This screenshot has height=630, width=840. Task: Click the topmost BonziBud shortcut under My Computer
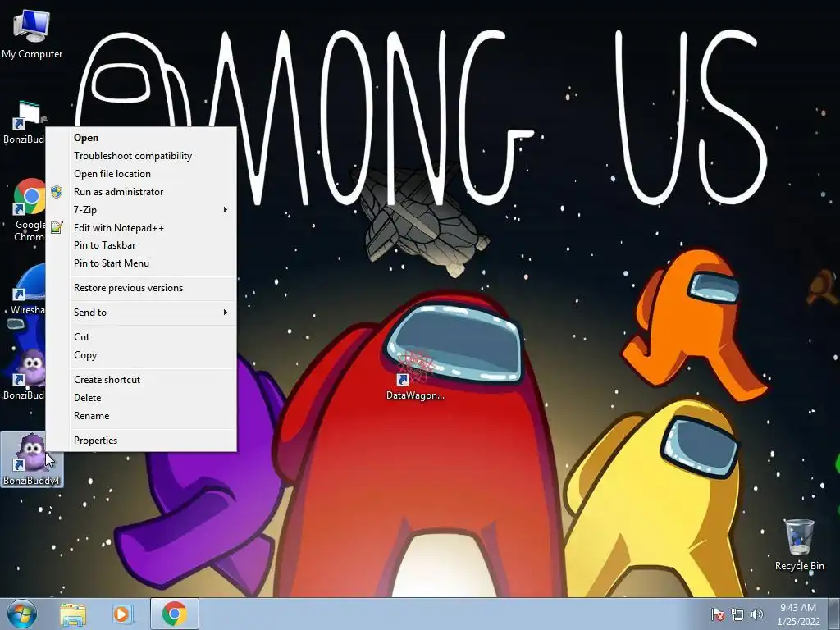click(24, 123)
